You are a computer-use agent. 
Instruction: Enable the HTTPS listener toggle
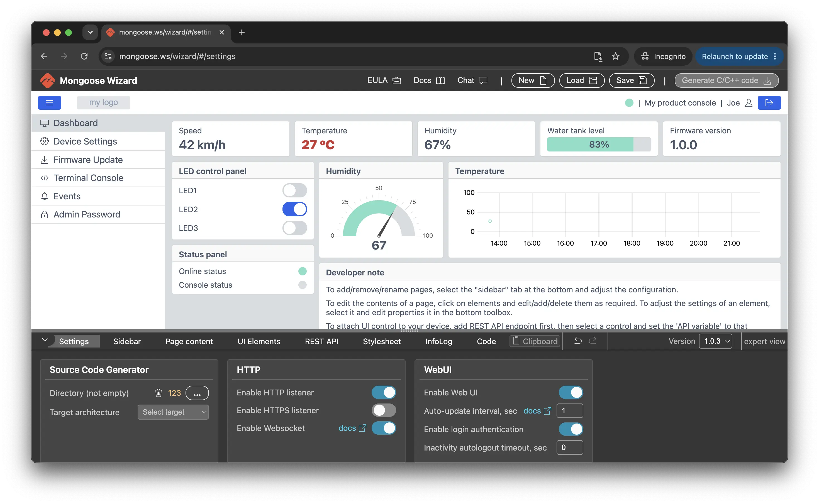pyautogui.click(x=384, y=410)
